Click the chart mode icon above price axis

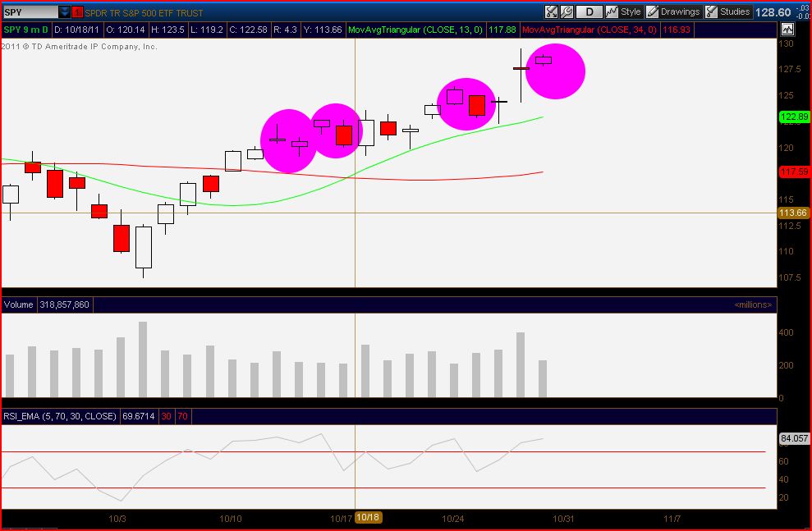point(787,30)
